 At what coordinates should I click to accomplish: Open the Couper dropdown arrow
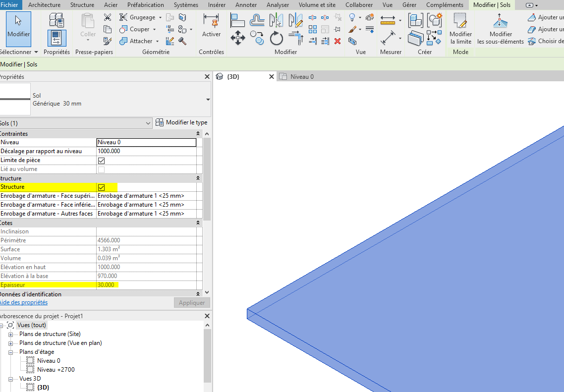pyautogui.click(x=154, y=29)
